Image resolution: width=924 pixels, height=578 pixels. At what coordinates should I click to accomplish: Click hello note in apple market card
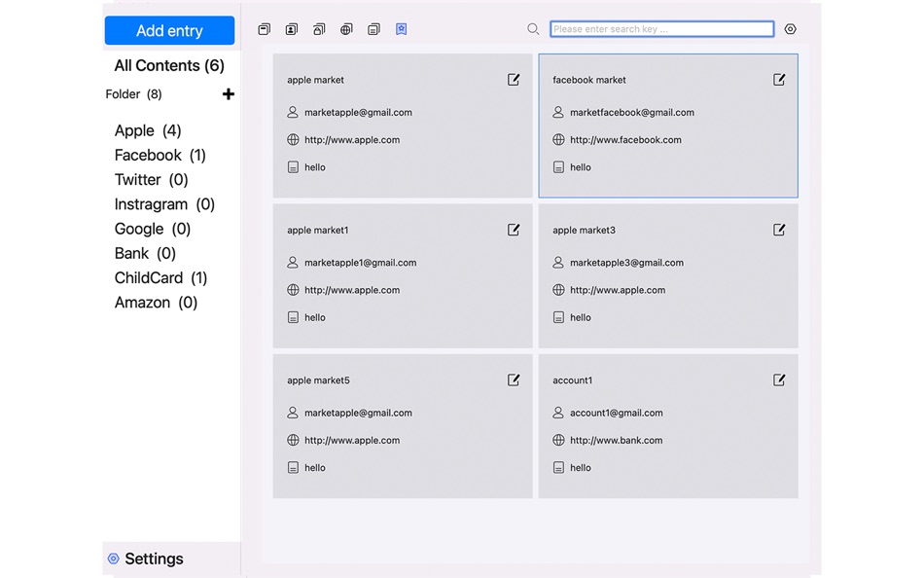pyautogui.click(x=315, y=167)
